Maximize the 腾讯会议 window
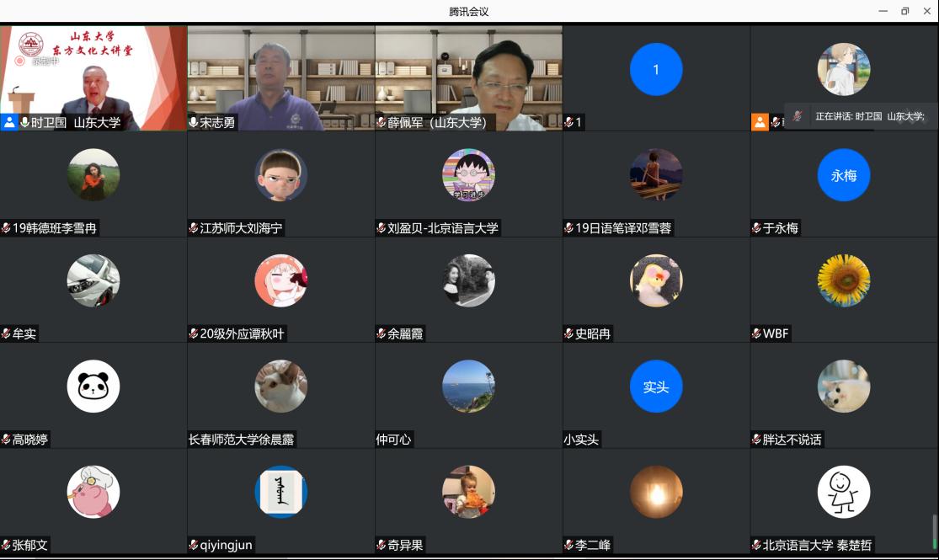The image size is (939, 560). (x=904, y=11)
